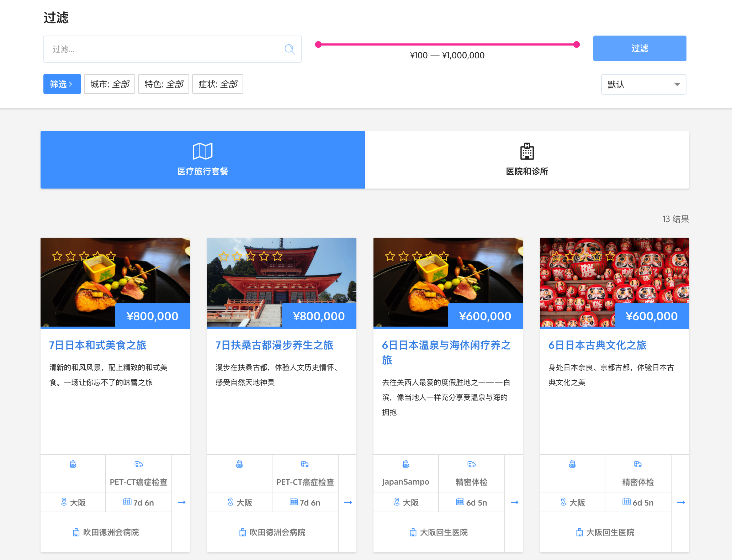This screenshot has width=732, height=560.
Task: Click the 13 结果 count text
Action: (676, 219)
